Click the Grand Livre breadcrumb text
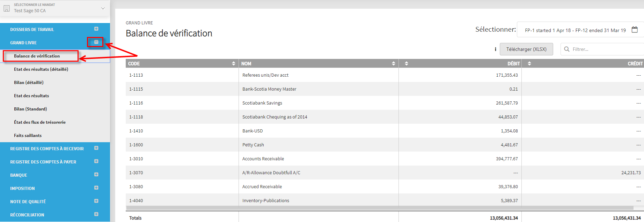Viewport: 644px width, 222px height. (x=139, y=23)
